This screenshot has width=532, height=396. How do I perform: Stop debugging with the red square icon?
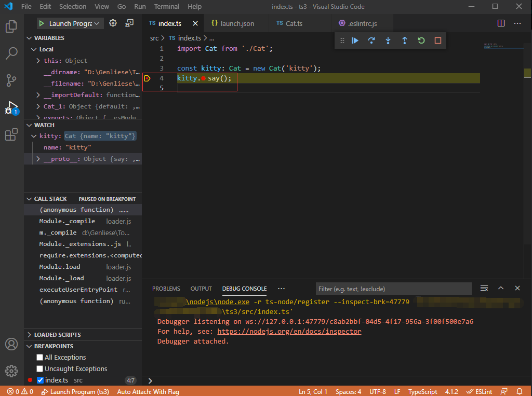(437, 40)
